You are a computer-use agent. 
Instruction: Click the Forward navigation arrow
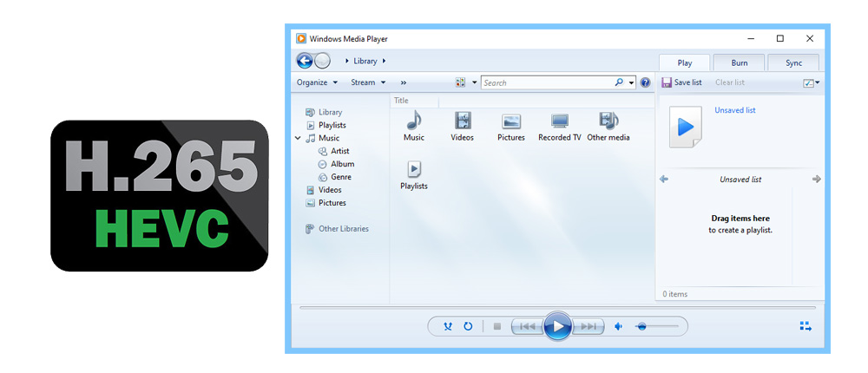point(322,61)
